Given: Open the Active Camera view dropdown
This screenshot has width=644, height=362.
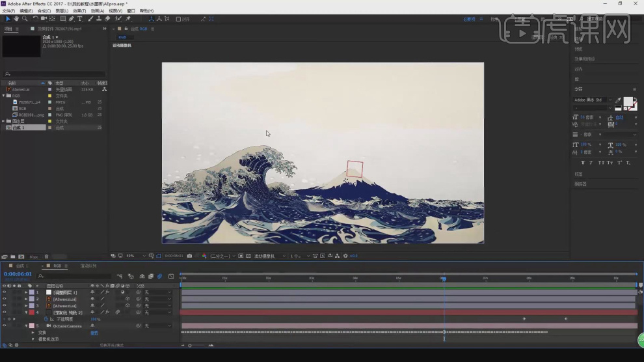Looking at the screenshot, I should 270,256.
